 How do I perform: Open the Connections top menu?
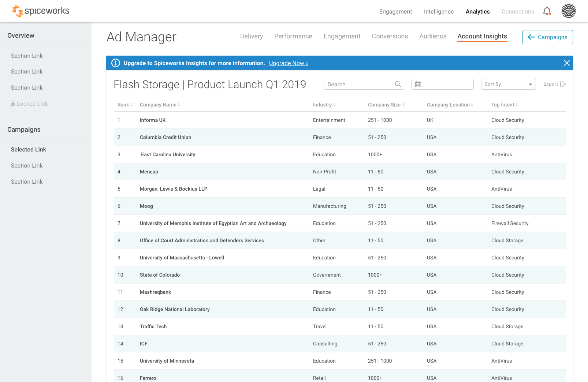(x=518, y=11)
